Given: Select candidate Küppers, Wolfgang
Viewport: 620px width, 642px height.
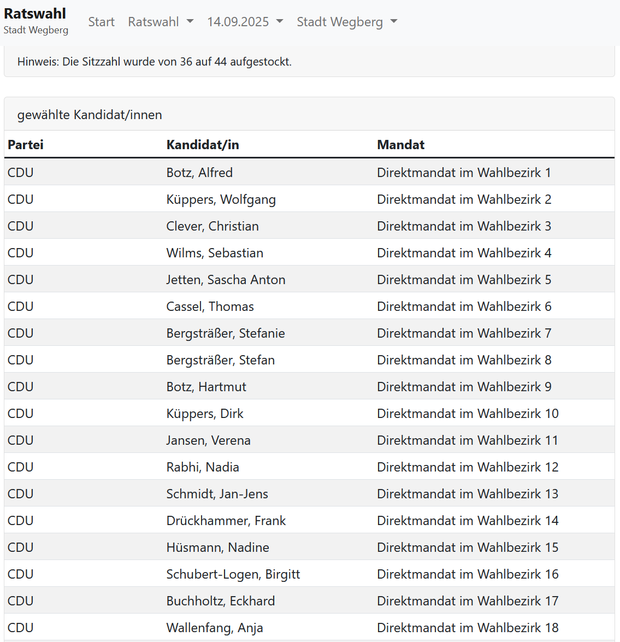Looking at the screenshot, I should [221, 199].
